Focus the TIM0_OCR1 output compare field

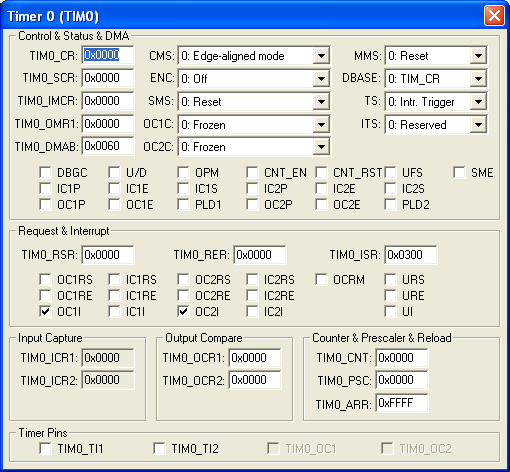[255, 358]
